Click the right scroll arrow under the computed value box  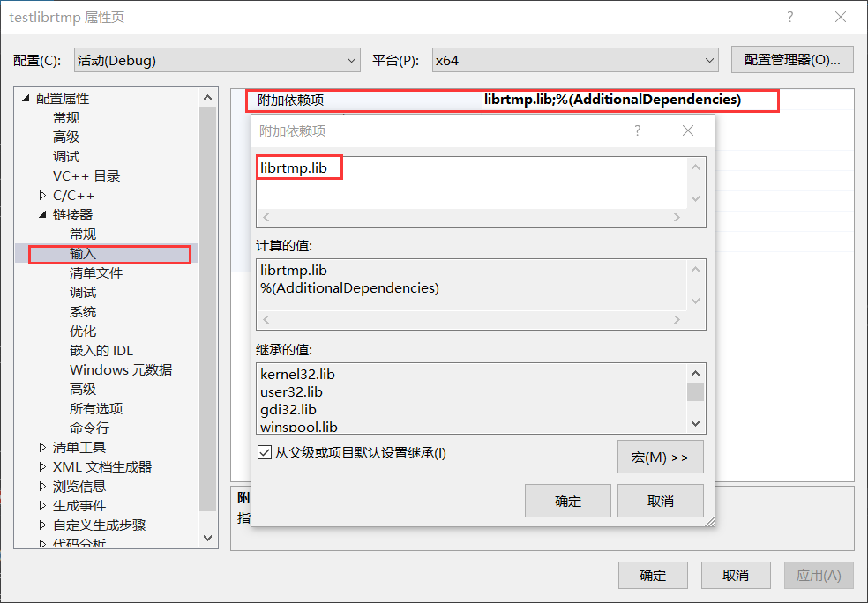click(677, 320)
